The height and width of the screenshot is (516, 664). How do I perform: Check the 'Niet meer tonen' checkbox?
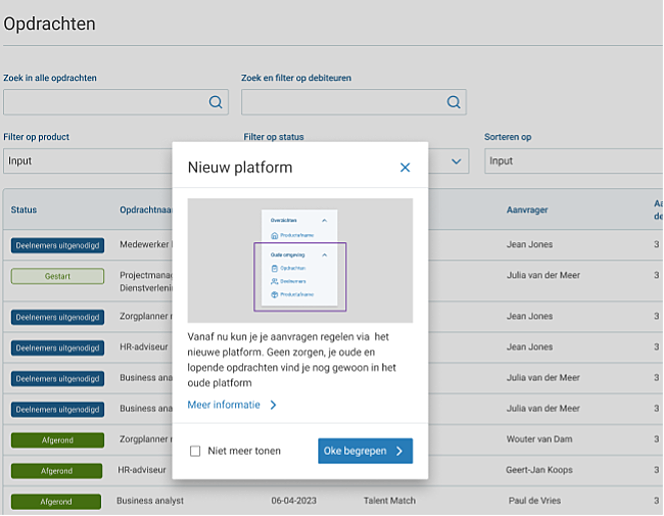click(x=196, y=451)
